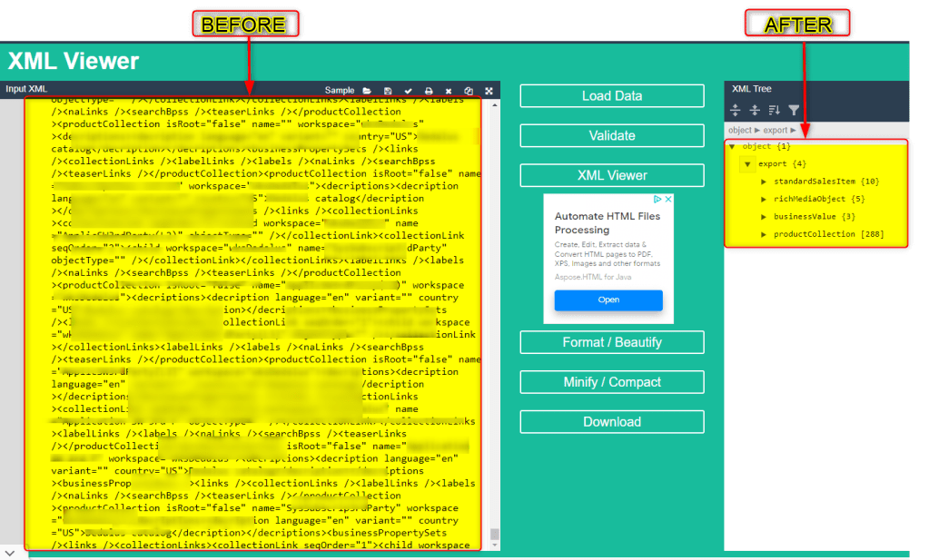Click the open file folder icon

coord(367,91)
